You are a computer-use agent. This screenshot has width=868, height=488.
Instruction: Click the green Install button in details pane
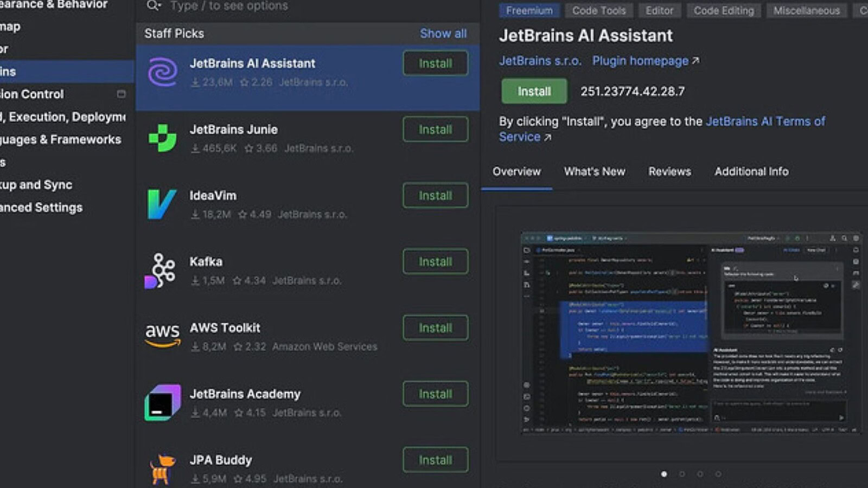coord(534,91)
